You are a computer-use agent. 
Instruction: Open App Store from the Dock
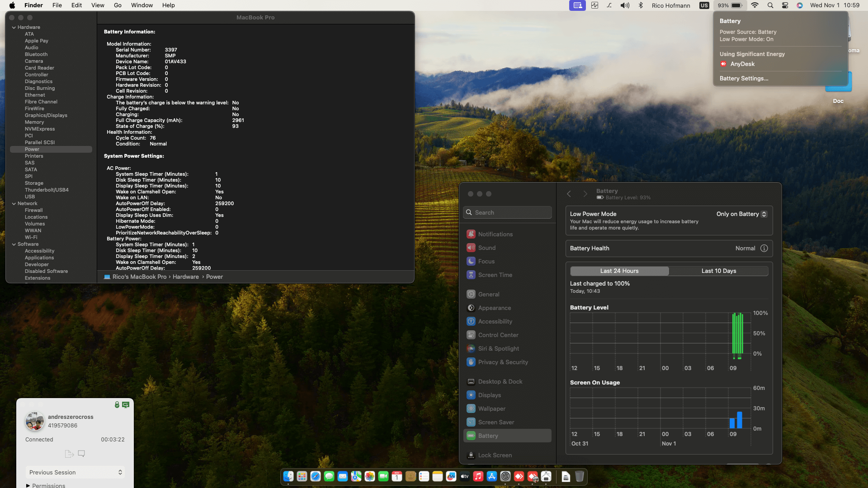point(492,476)
